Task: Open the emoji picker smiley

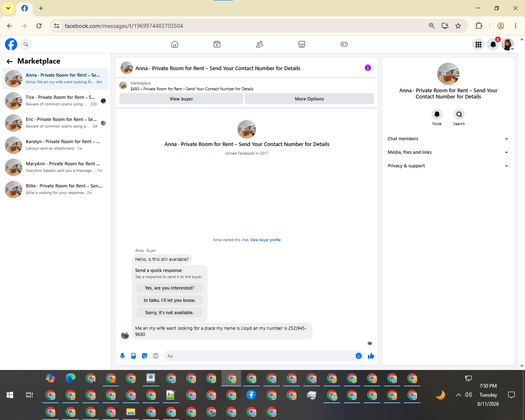Action: 358,356
